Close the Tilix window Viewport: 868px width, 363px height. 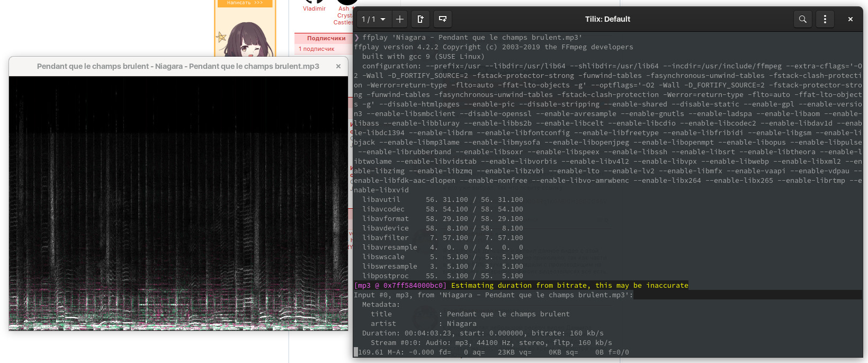click(x=851, y=19)
